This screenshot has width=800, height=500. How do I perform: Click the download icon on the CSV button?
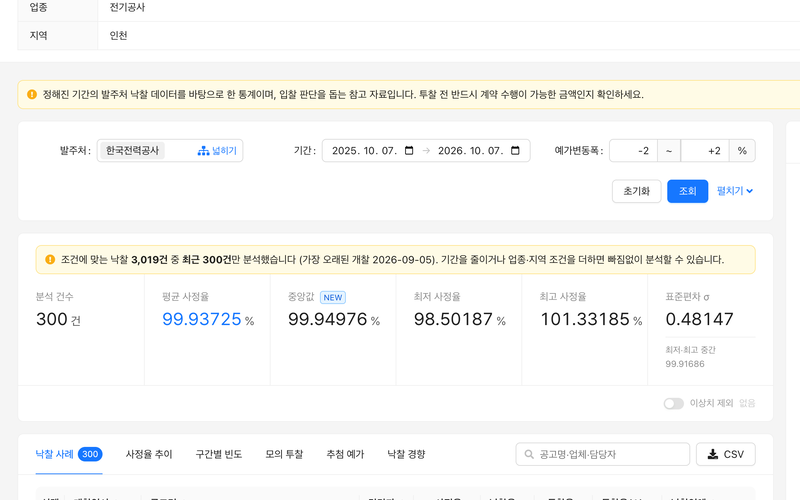[713, 454]
